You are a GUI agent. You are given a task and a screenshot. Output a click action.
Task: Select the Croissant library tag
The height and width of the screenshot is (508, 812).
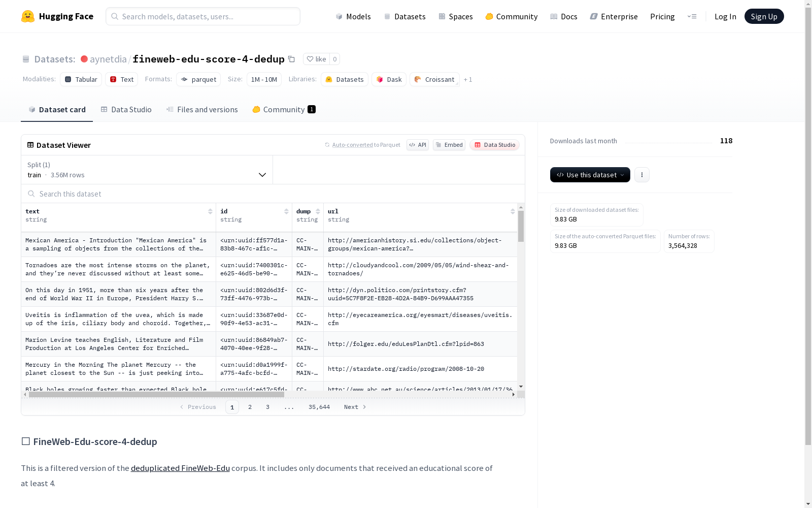click(x=434, y=79)
